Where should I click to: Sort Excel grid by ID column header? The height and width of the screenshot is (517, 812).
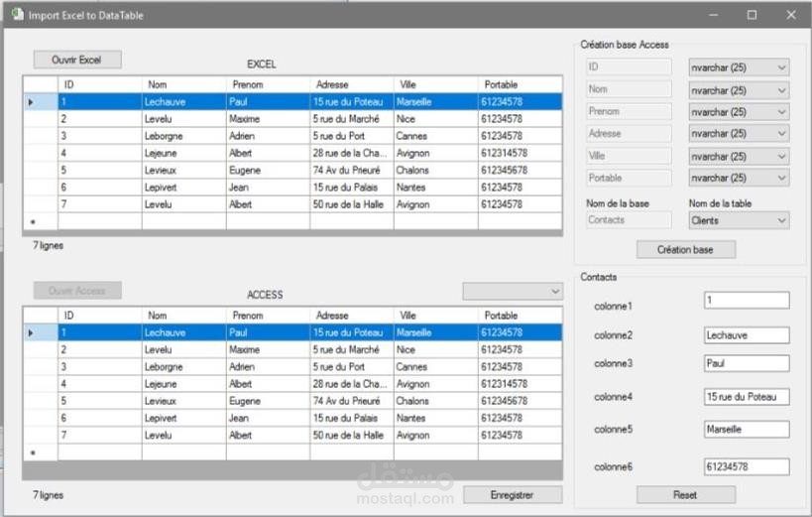coord(100,84)
